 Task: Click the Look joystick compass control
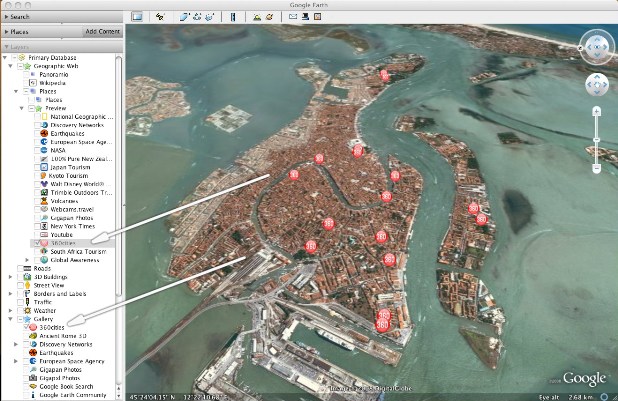(x=595, y=45)
